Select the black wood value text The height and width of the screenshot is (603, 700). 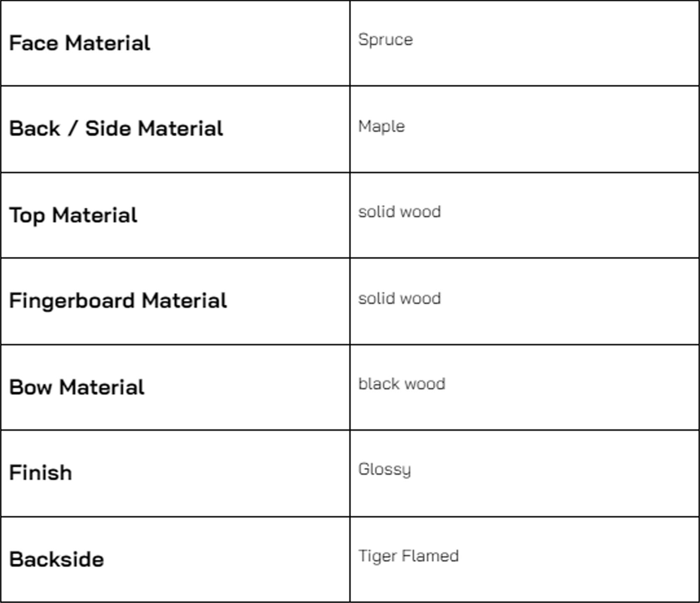402,384
